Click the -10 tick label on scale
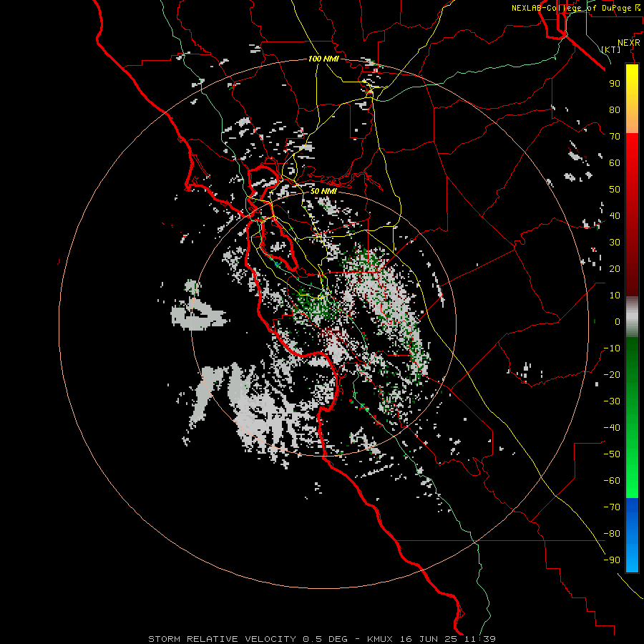 612,348
